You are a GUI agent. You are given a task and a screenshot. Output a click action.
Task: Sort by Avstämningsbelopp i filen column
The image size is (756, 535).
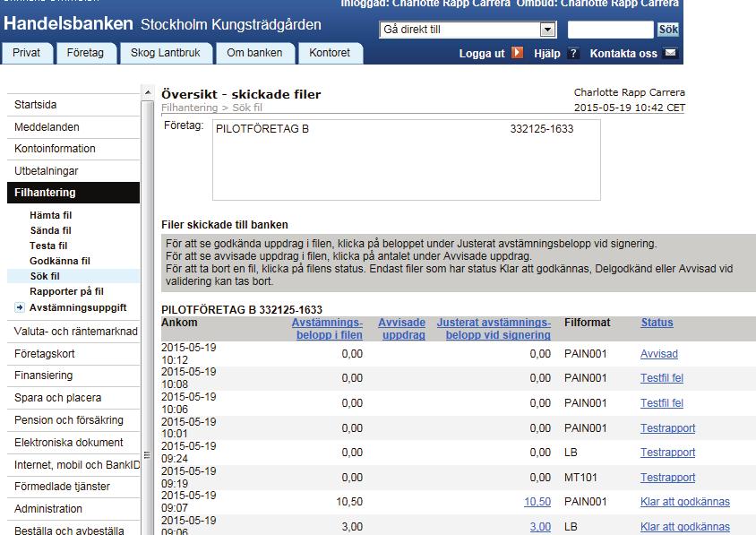click(327, 329)
